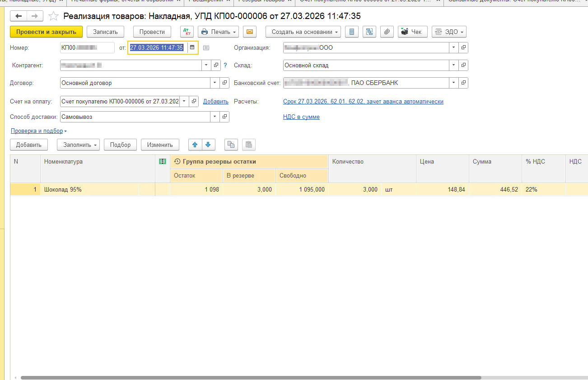Expand the Договор dropdown arrow

215,83
